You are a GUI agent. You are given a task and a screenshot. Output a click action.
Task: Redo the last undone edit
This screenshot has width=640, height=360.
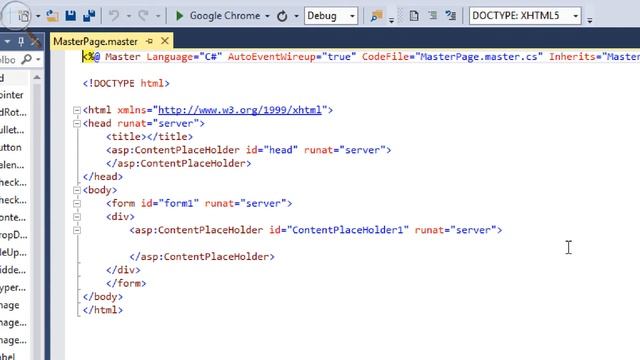(143, 16)
